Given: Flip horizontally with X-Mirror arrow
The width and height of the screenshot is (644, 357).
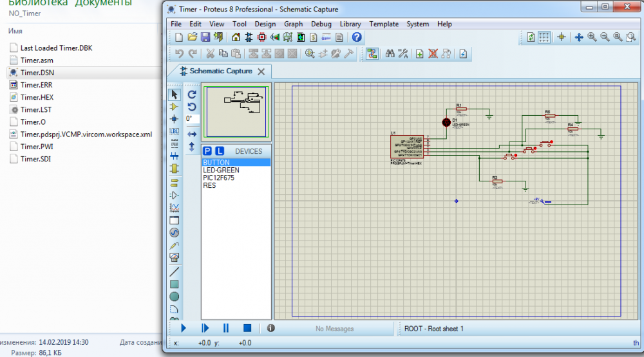Looking at the screenshot, I should 192,134.
